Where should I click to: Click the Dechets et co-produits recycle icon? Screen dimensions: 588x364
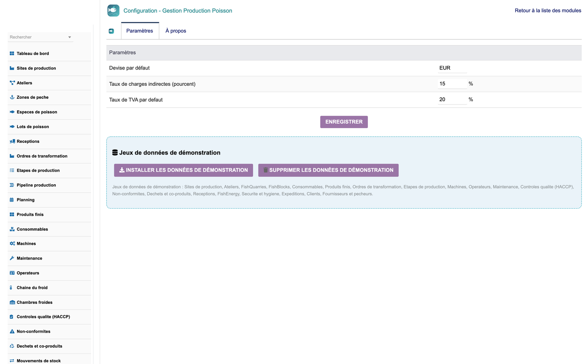(12, 346)
